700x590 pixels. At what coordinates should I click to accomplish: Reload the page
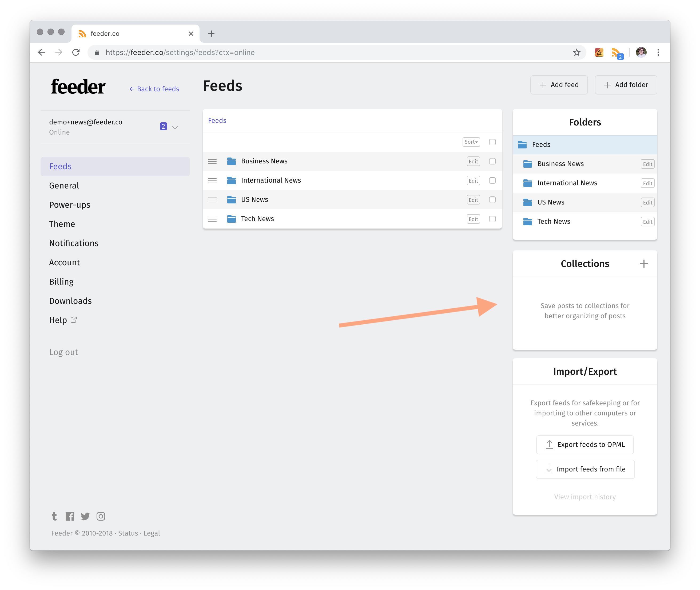(76, 53)
